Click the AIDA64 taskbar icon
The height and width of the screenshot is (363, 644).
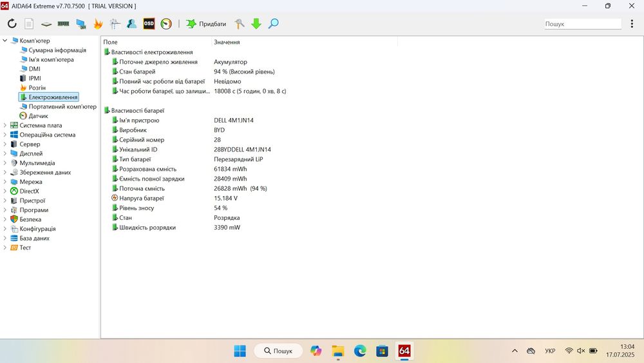(404, 351)
